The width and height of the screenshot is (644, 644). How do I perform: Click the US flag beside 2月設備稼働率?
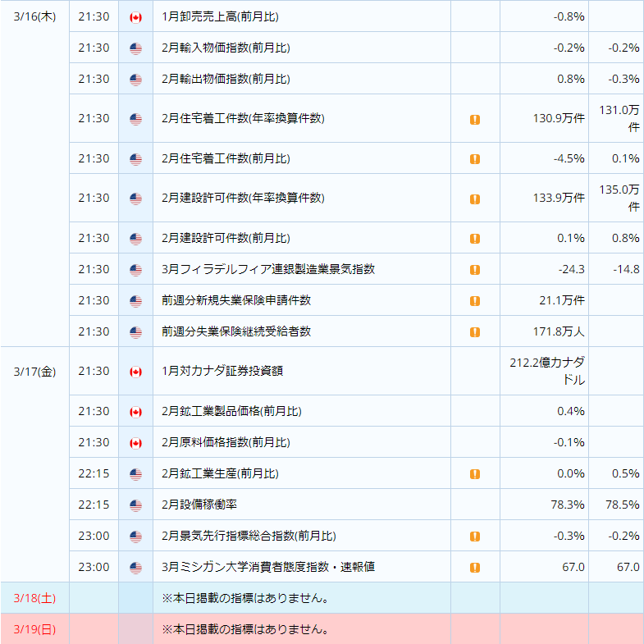[135, 505]
